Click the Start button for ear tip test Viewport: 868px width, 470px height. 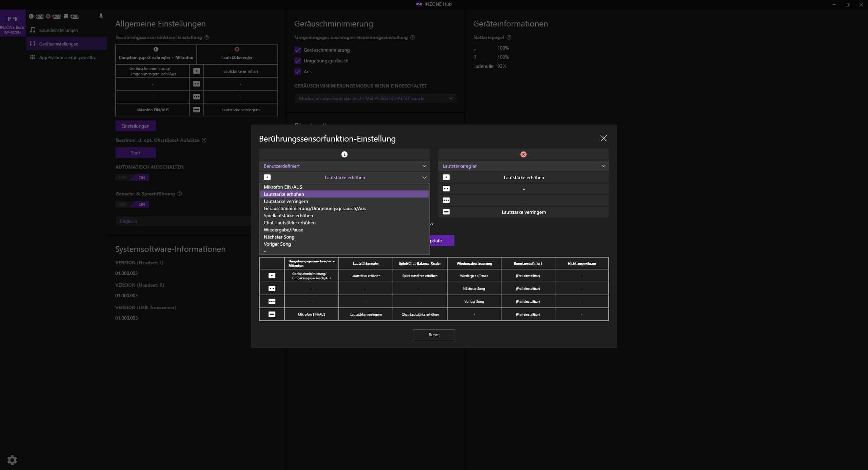[x=135, y=153]
